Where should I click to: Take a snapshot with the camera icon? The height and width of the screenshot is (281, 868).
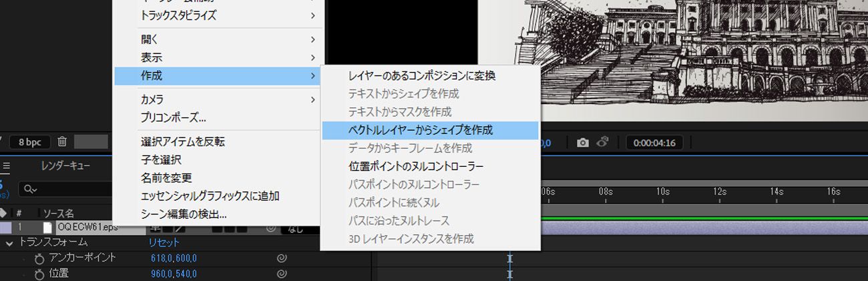[583, 142]
